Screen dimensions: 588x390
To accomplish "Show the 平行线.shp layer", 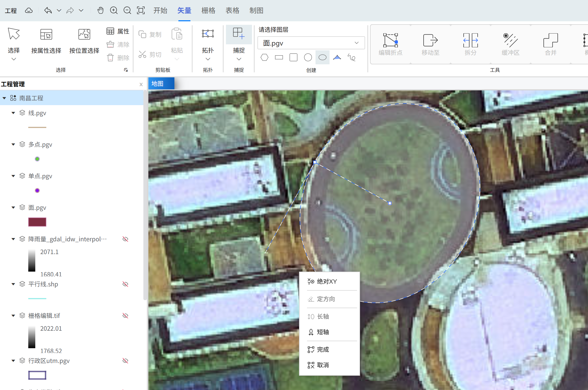I will pyautogui.click(x=125, y=284).
